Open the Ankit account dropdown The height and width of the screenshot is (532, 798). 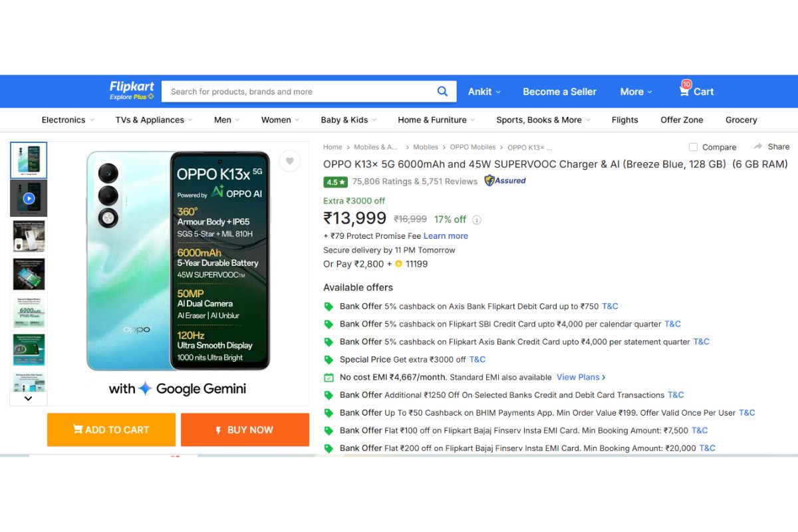pyautogui.click(x=480, y=91)
